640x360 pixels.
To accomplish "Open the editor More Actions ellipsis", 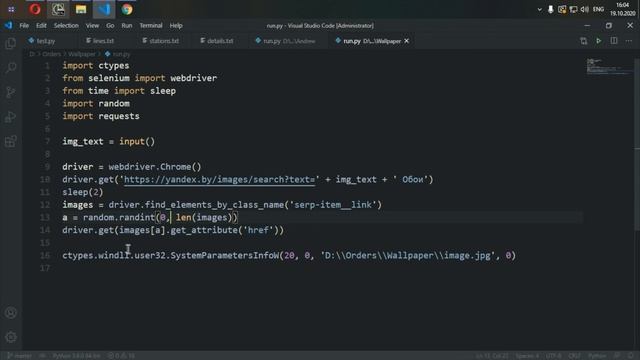I will 629,41.
